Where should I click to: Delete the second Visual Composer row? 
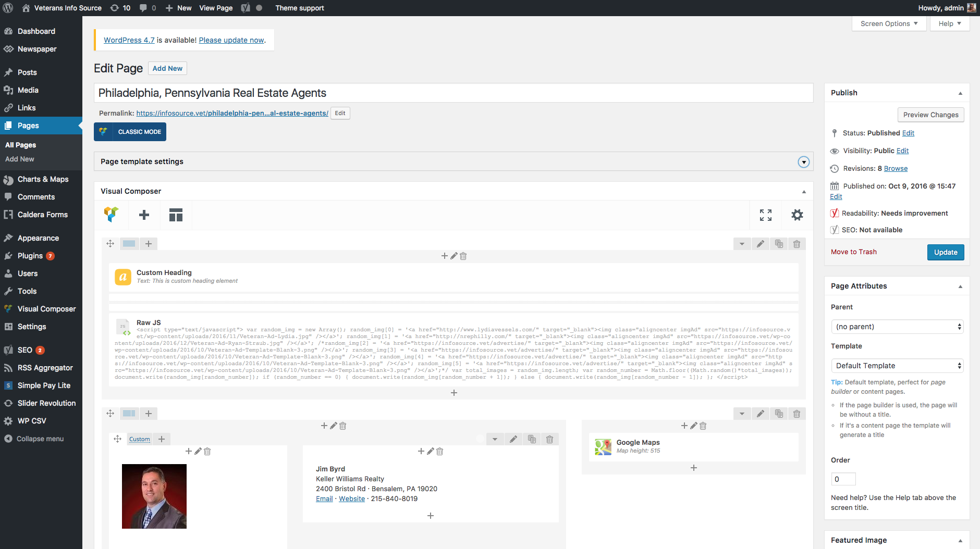pyautogui.click(x=797, y=414)
